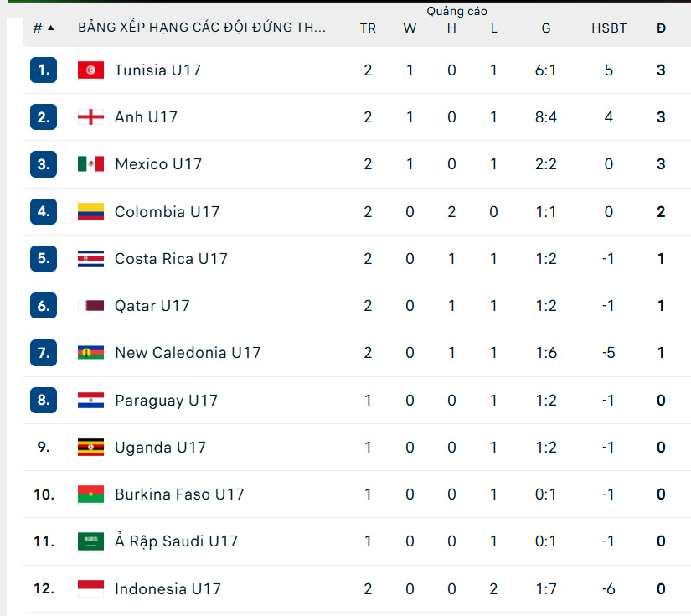Sort the table by the # rank column
Screen dimensions: 691x616
coord(43,28)
